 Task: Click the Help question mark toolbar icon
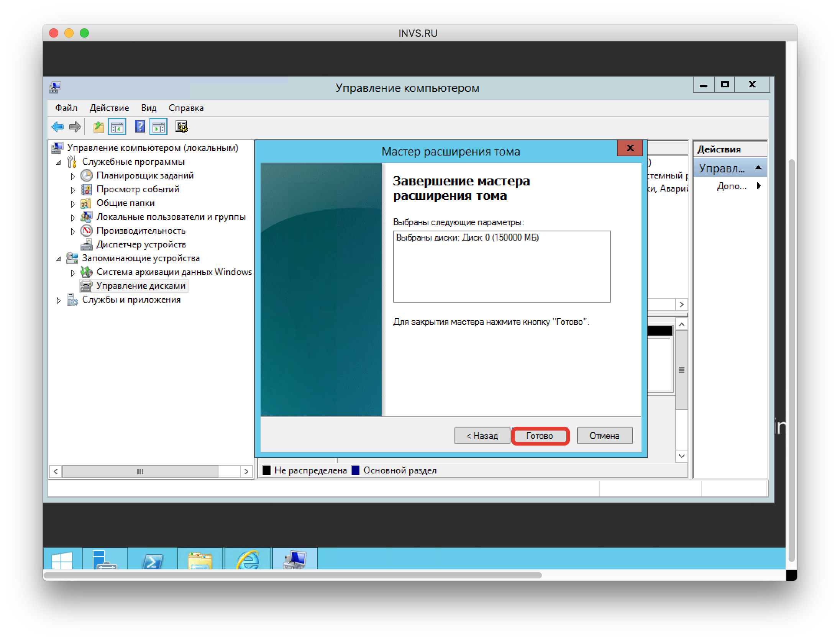pyautogui.click(x=140, y=126)
